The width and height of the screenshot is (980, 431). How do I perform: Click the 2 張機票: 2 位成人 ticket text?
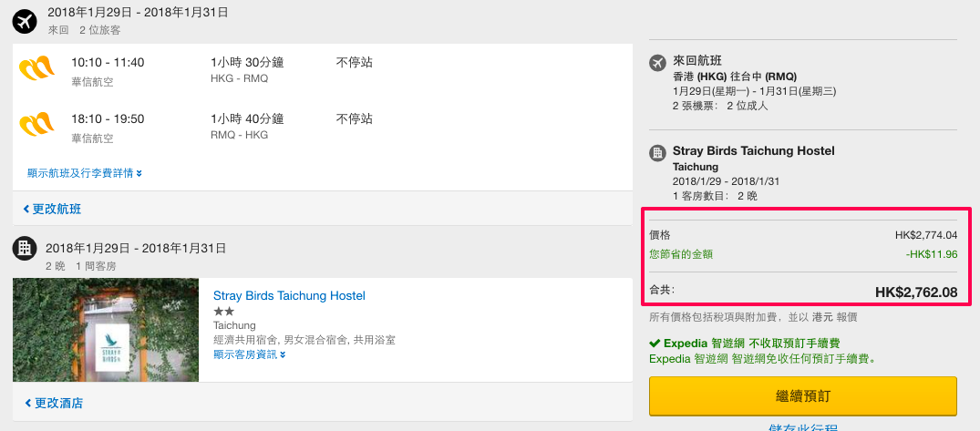click(720, 106)
